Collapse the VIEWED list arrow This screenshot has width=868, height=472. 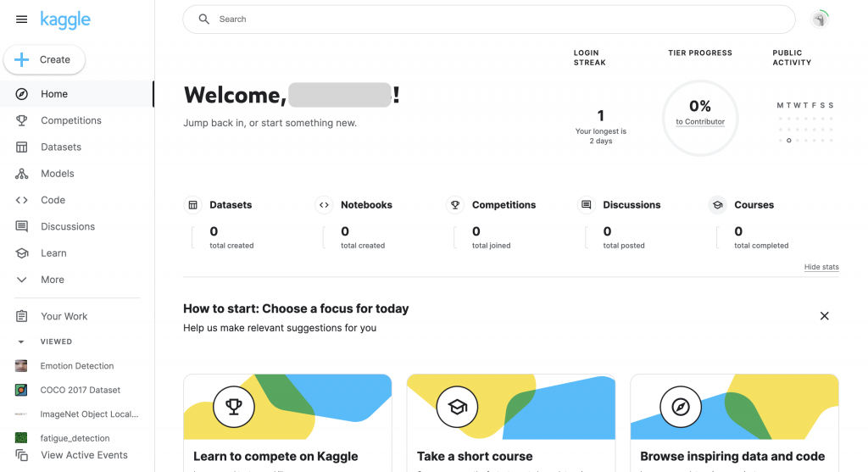(21, 342)
